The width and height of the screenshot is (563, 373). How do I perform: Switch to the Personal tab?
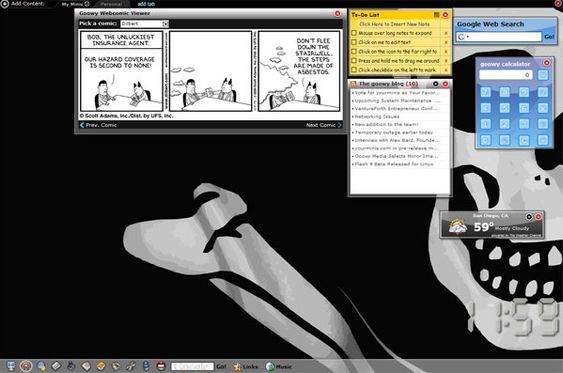tap(111, 4)
